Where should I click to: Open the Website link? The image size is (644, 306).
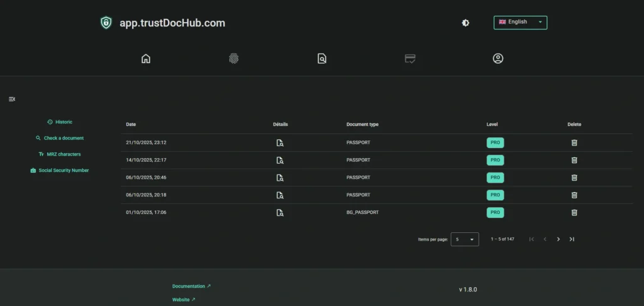coord(184,300)
